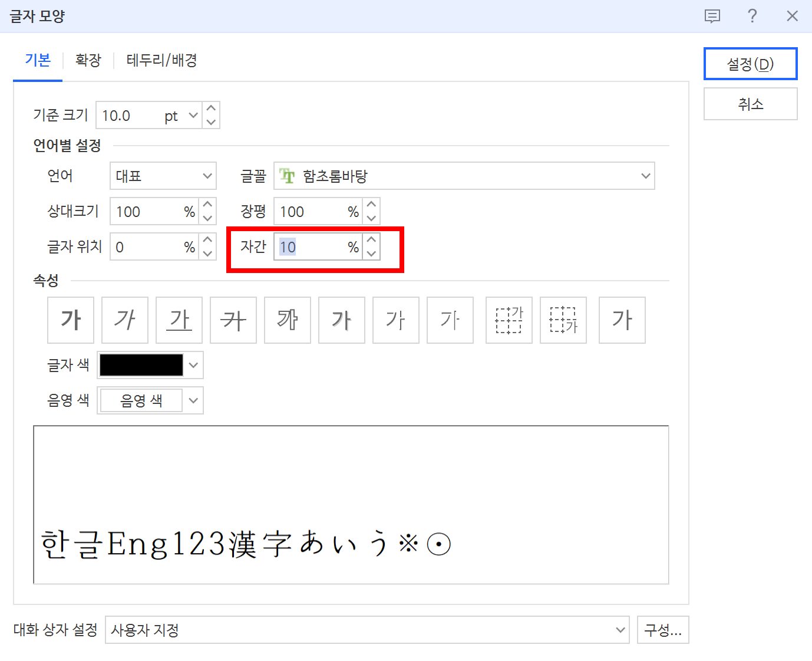
Task: Cancel the dialog with 취소
Action: pos(750,104)
